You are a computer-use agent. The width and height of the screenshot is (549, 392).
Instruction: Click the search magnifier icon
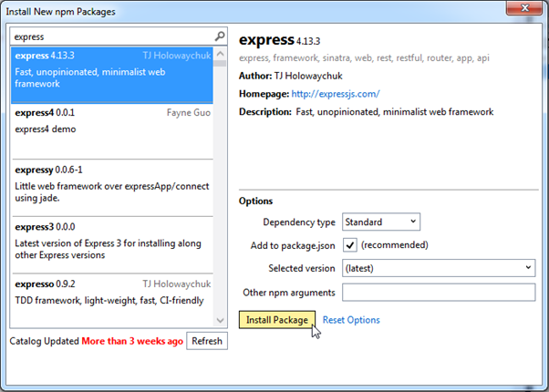click(x=219, y=36)
